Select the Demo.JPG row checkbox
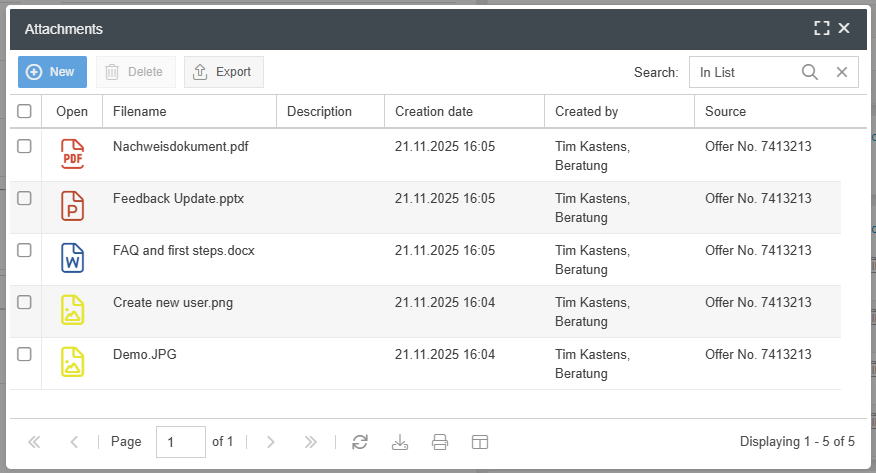The height and width of the screenshot is (473, 876). tap(25, 354)
